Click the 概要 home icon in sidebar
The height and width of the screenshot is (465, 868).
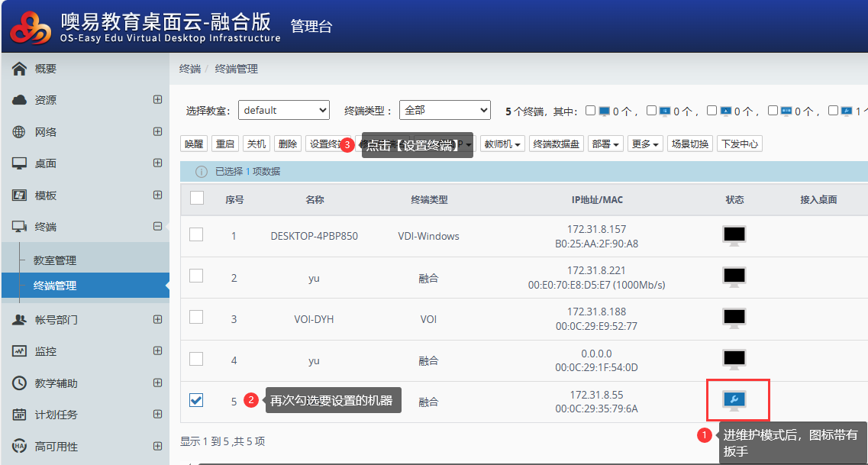(20, 69)
